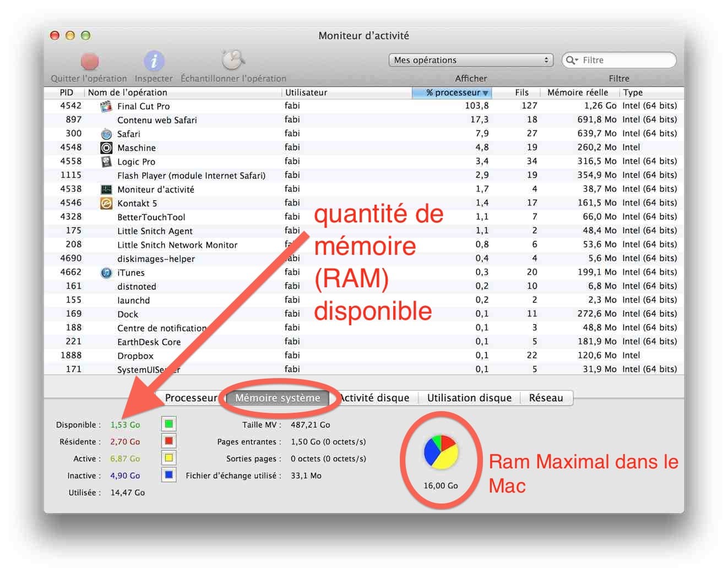Switch to the Utilisation disque tab
Image resolution: width=728 pixels, height=574 pixels.
point(469,398)
